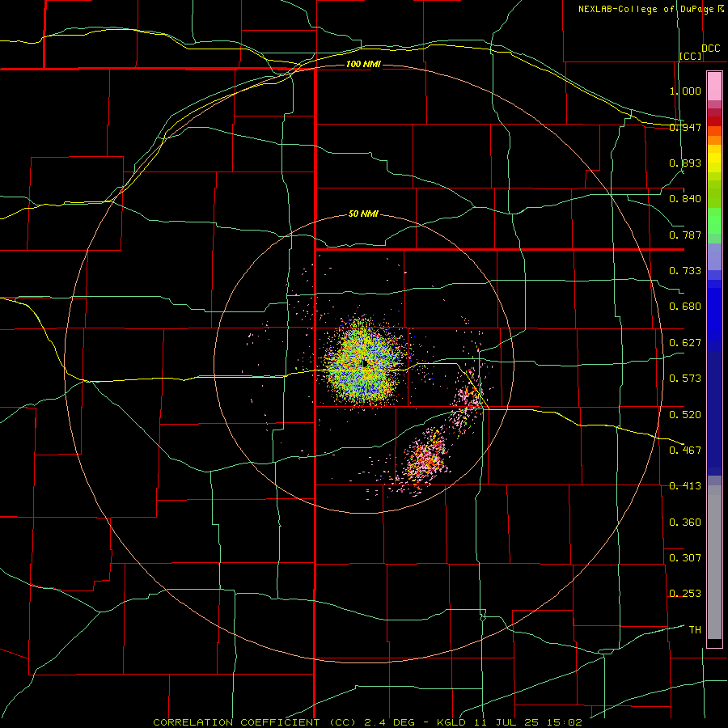
Task: Click the 0.253 scale value
Action: point(685,594)
